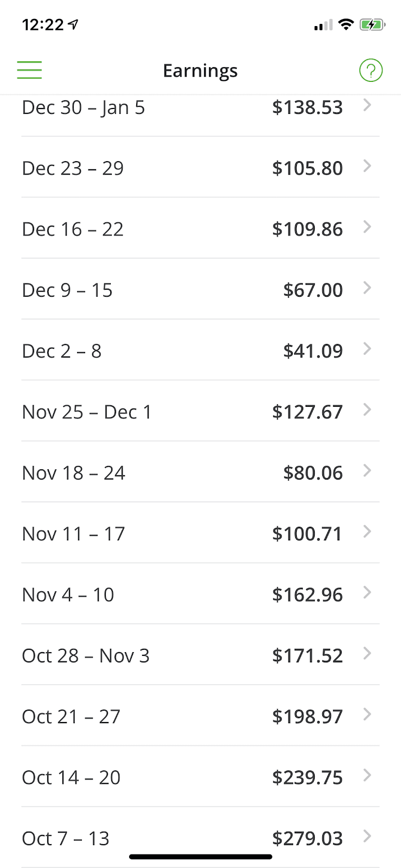Tap the green help question mark icon
The image size is (401, 868).
[371, 71]
